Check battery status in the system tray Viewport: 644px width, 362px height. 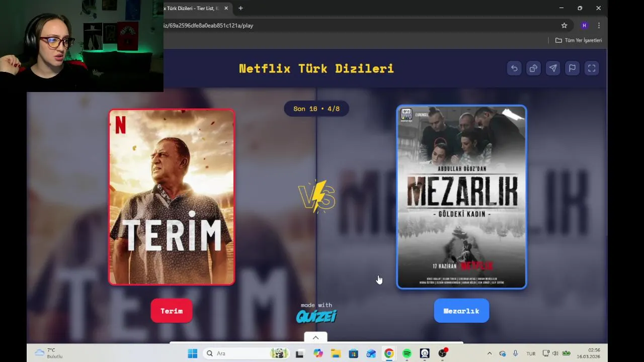(x=567, y=353)
